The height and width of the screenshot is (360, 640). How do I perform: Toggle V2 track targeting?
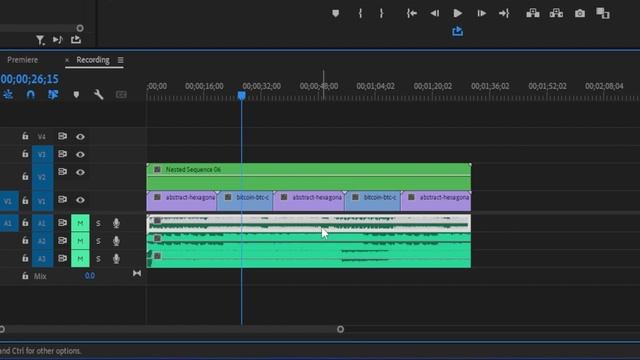pos(42,177)
